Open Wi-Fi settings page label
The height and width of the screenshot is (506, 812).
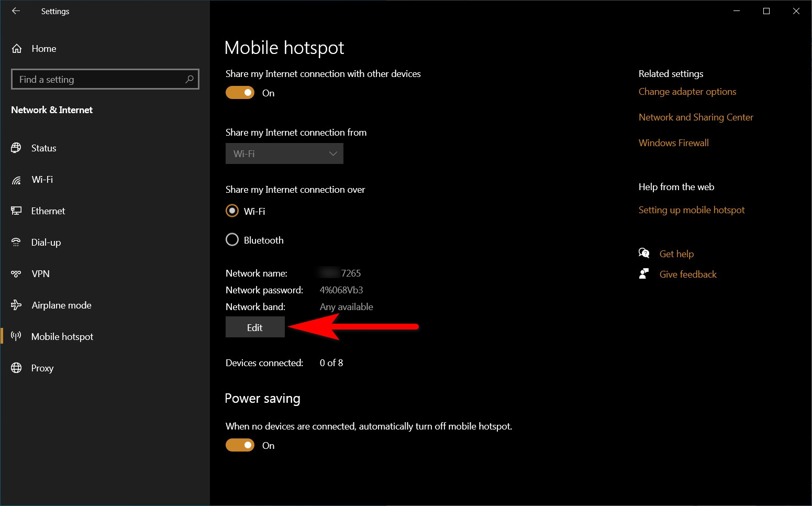pos(42,180)
